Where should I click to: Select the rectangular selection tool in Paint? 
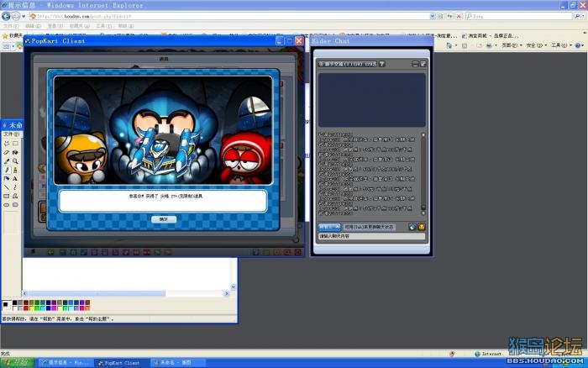(x=15, y=144)
